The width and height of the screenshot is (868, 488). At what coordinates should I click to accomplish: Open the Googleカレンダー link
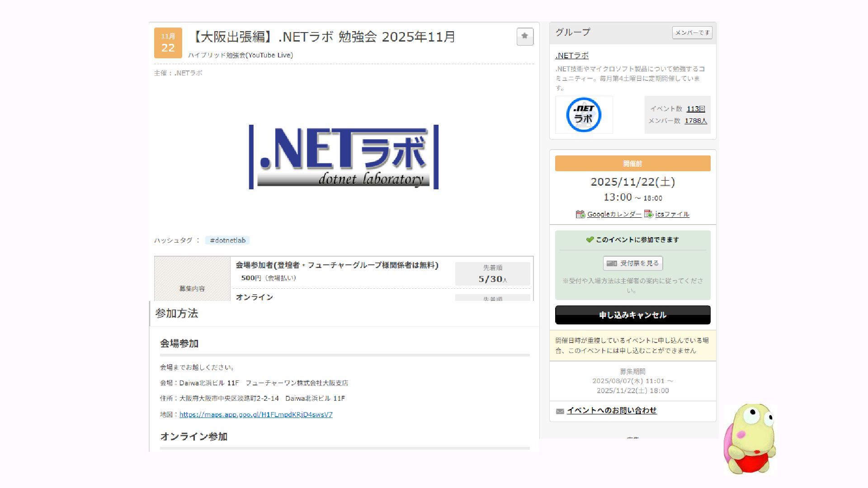click(614, 214)
